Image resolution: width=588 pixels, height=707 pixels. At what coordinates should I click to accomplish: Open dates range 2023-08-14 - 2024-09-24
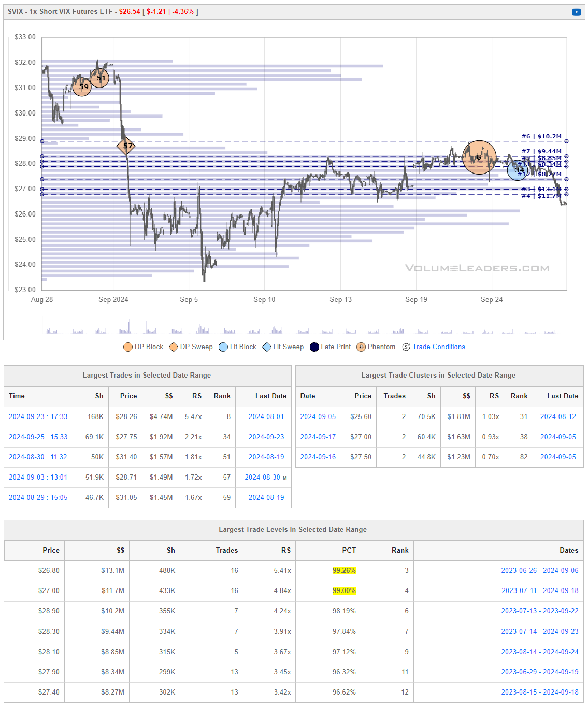pos(540,652)
